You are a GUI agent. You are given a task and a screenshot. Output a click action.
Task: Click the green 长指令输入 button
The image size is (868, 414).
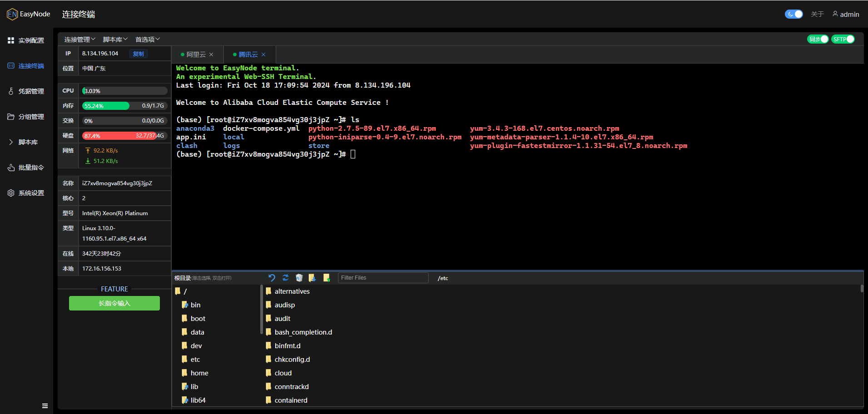coord(114,303)
